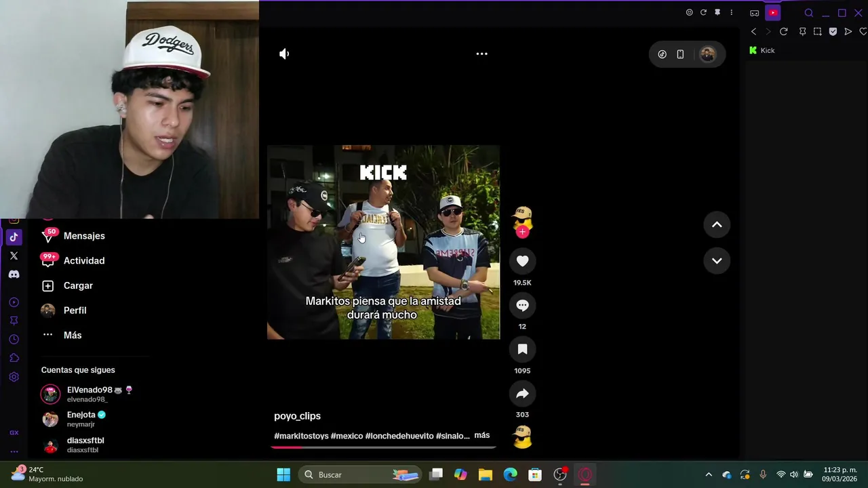Click the phone app icon in top pill
Viewport: 868px width, 488px height.
(x=680, y=54)
